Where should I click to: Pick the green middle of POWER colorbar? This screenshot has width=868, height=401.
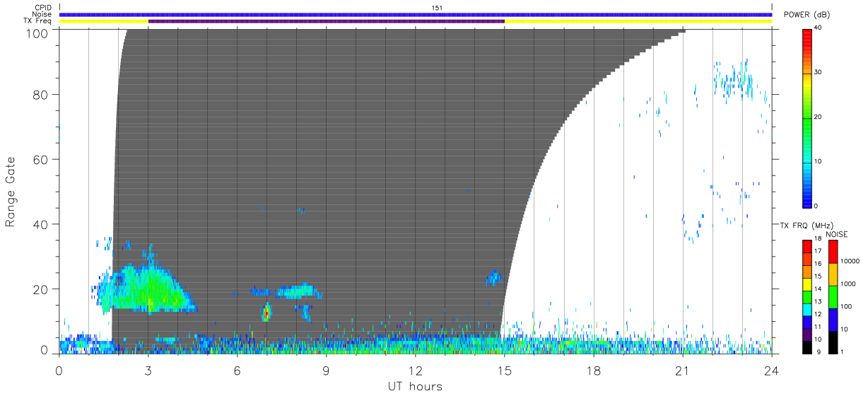(x=807, y=117)
